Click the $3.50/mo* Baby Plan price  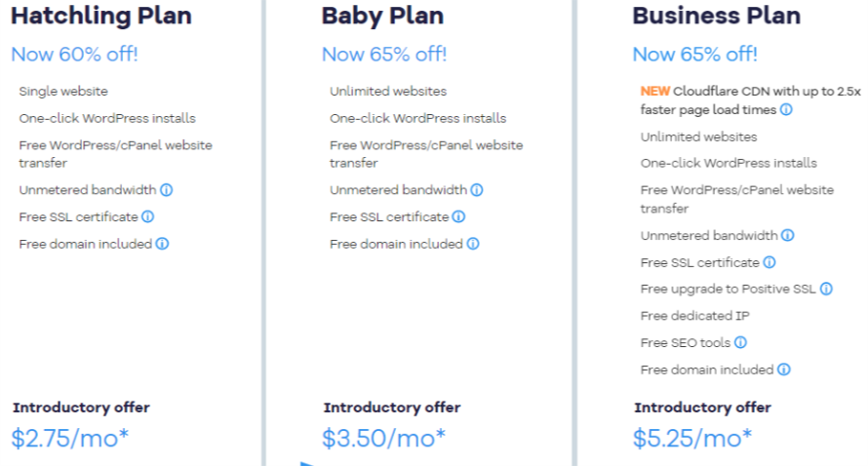click(x=383, y=438)
